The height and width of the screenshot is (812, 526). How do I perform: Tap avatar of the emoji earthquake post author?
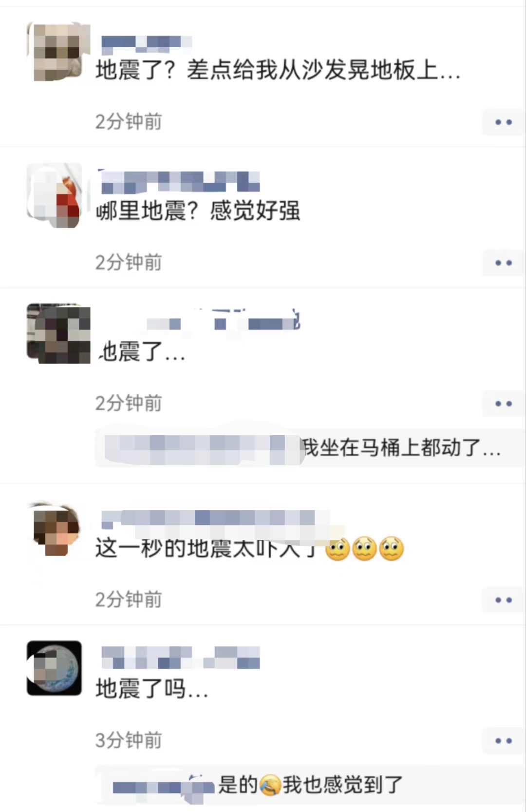pos(55,530)
